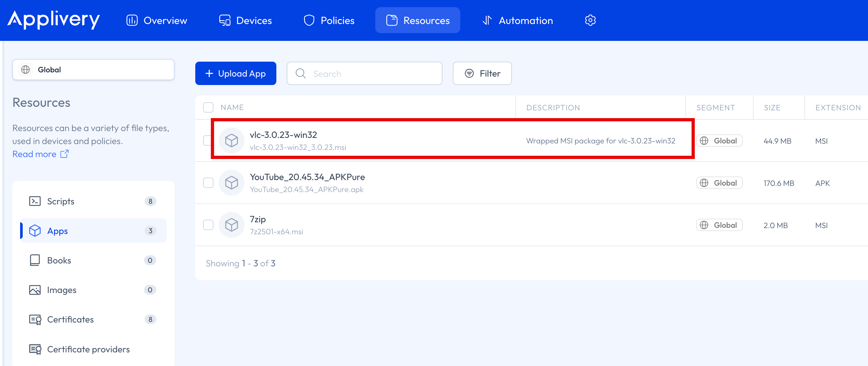The image size is (868, 366).
Task: Open the Filter options
Action: tap(482, 73)
